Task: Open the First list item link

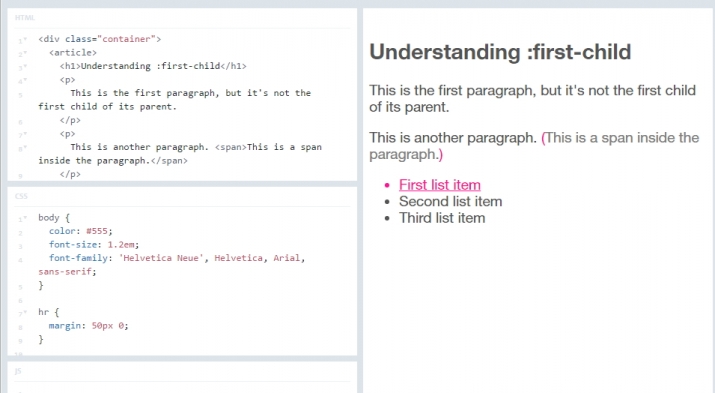Action: (440, 185)
